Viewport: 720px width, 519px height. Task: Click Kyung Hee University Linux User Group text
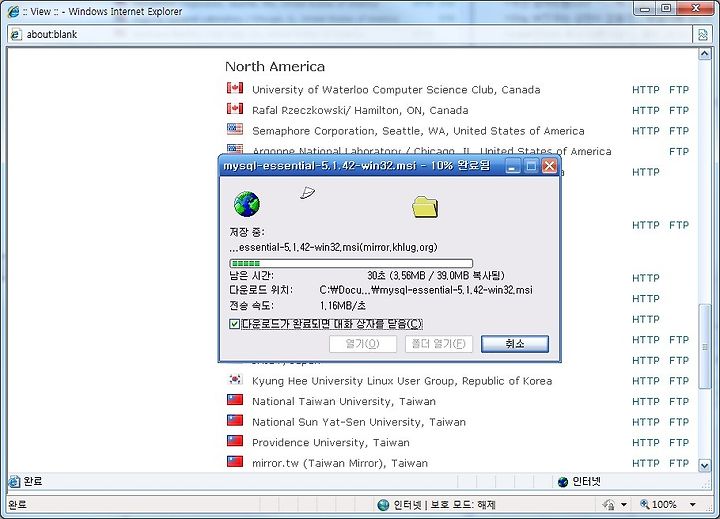pyautogui.click(x=354, y=381)
